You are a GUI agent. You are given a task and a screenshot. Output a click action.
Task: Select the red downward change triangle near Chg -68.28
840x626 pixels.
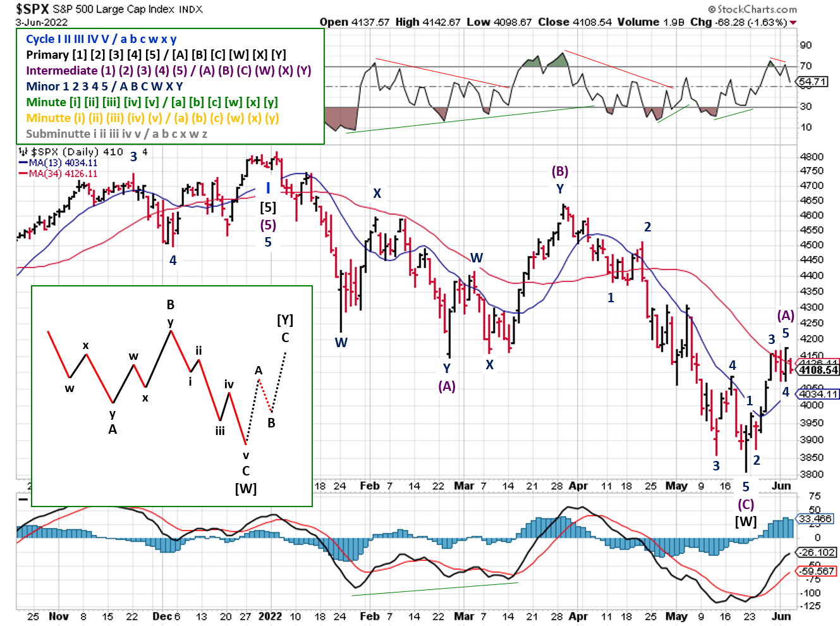click(x=794, y=21)
